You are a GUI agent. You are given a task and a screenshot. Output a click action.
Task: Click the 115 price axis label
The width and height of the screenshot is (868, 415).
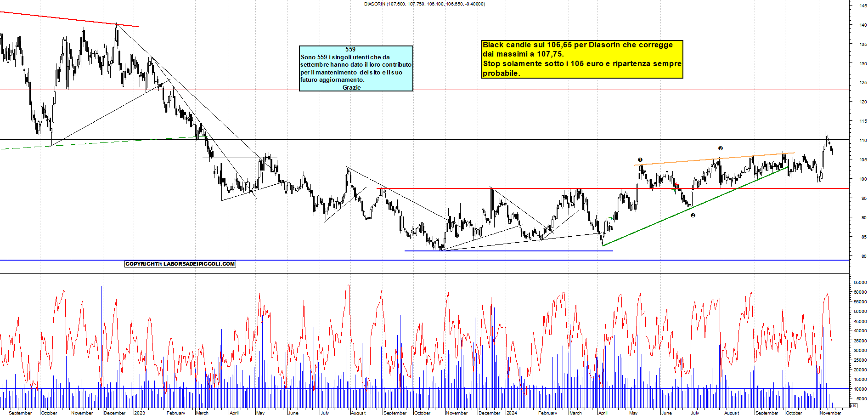click(863, 121)
